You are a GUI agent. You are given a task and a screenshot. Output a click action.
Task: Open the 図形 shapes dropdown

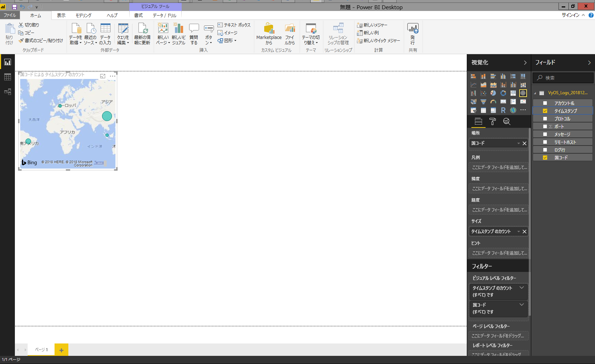tap(227, 41)
